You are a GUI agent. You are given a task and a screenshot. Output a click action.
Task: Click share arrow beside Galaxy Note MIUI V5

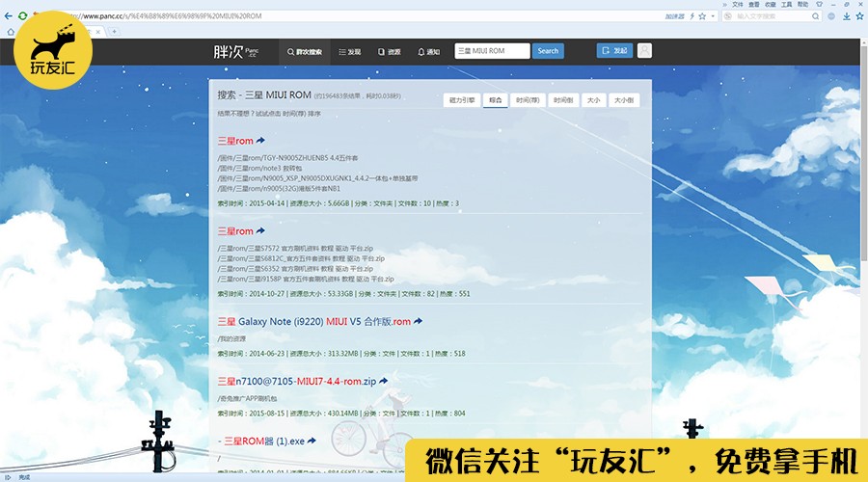coord(418,320)
